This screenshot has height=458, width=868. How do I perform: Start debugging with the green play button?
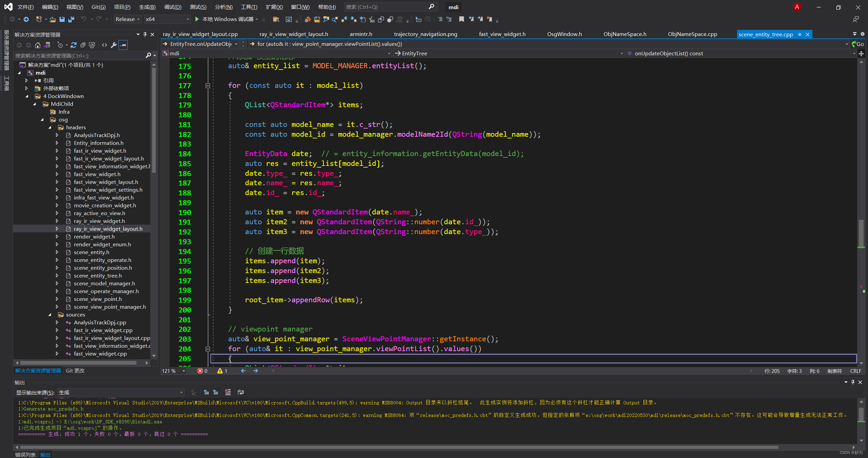(197, 19)
